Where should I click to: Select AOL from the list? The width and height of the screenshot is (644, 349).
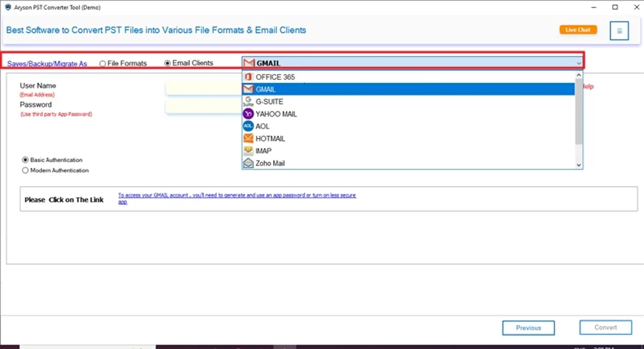pyautogui.click(x=408, y=126)
